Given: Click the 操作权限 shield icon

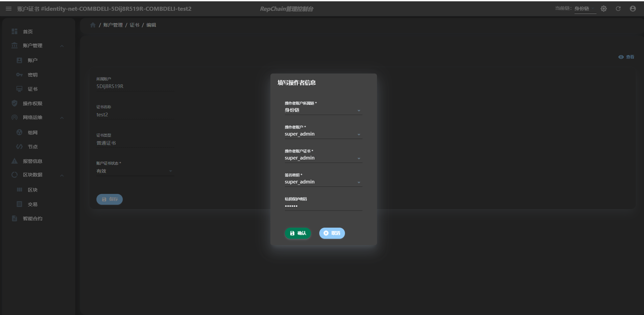Looking at the screenshot, I should (14, 103).
